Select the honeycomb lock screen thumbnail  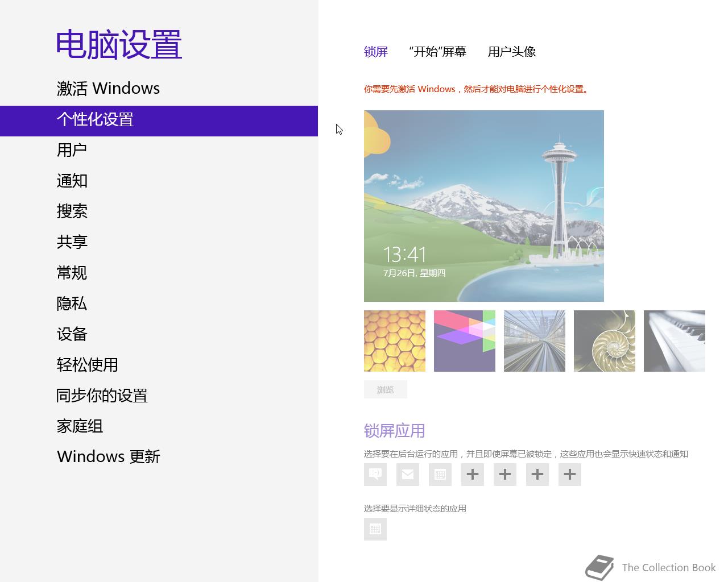pos(395,341)
